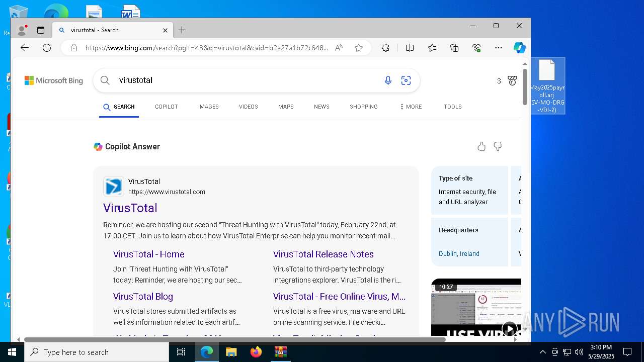Click https://www.virustotal.com URL text
This screenshot has width=644, height=362.
click(167, 192)
